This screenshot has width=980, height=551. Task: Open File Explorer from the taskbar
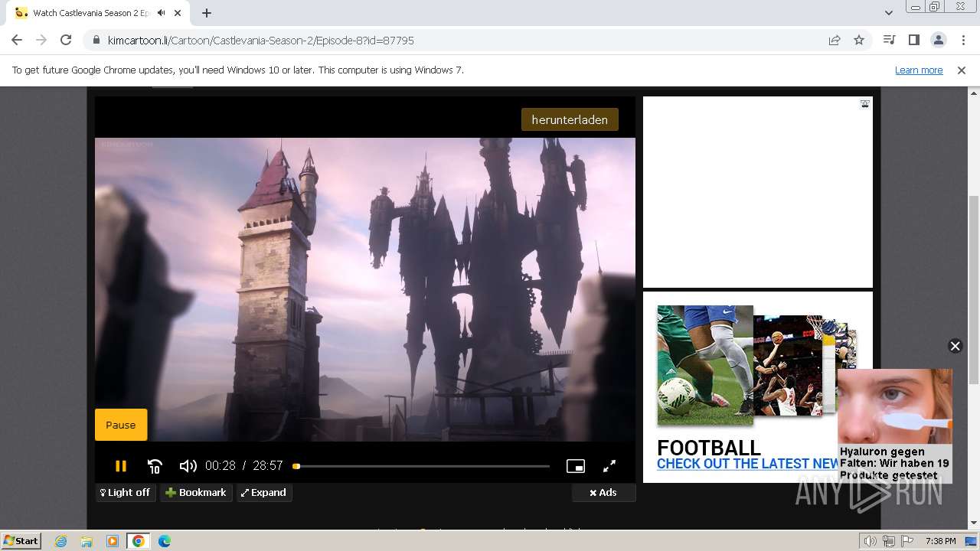point(87,541)
